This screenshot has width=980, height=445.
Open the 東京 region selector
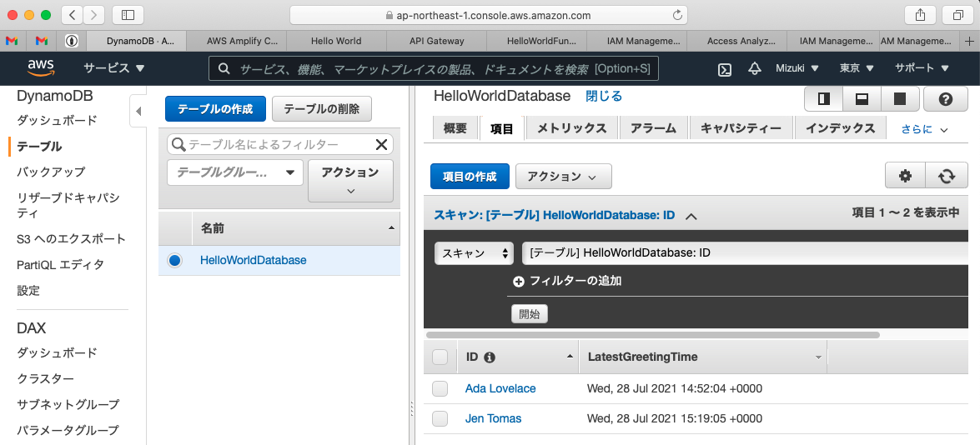857,68
